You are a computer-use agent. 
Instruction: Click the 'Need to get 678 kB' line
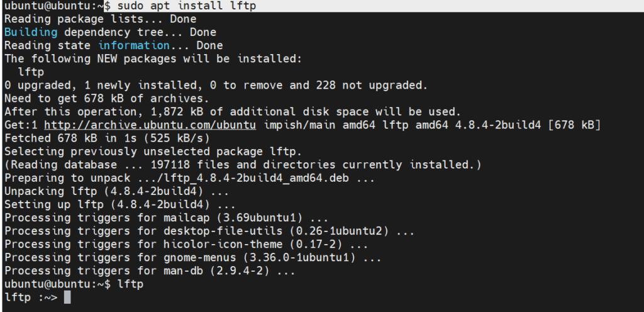(107, 99)
